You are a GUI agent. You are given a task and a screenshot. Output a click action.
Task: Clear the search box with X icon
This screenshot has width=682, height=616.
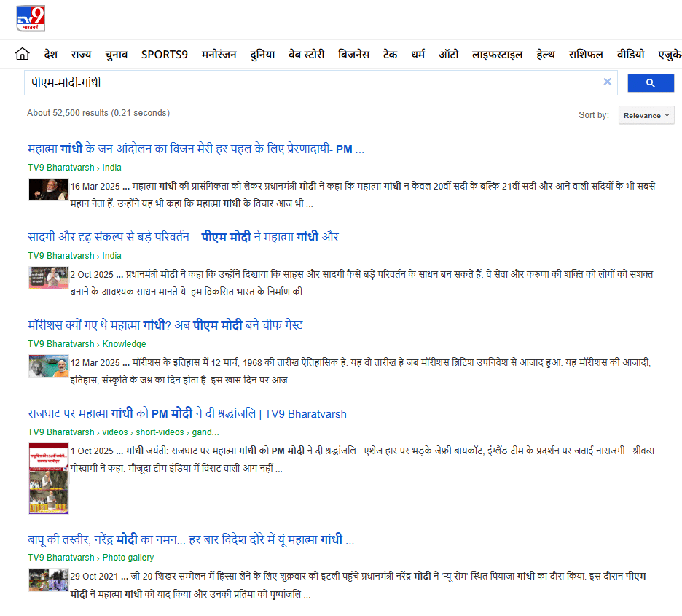click(607, 82)
